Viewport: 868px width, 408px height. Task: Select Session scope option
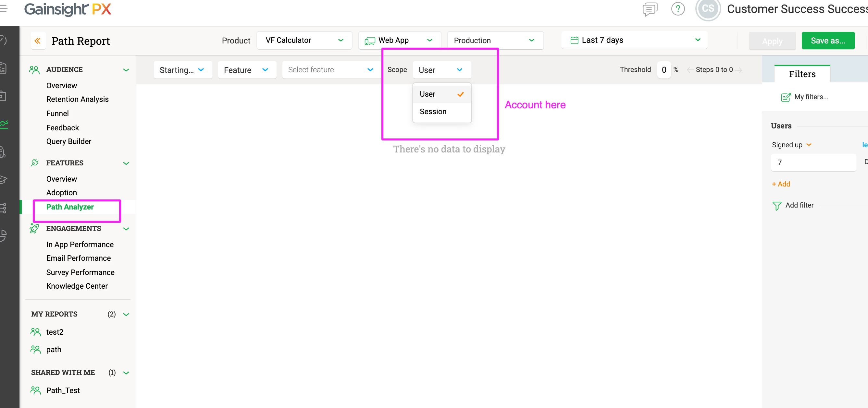[433, 112]
